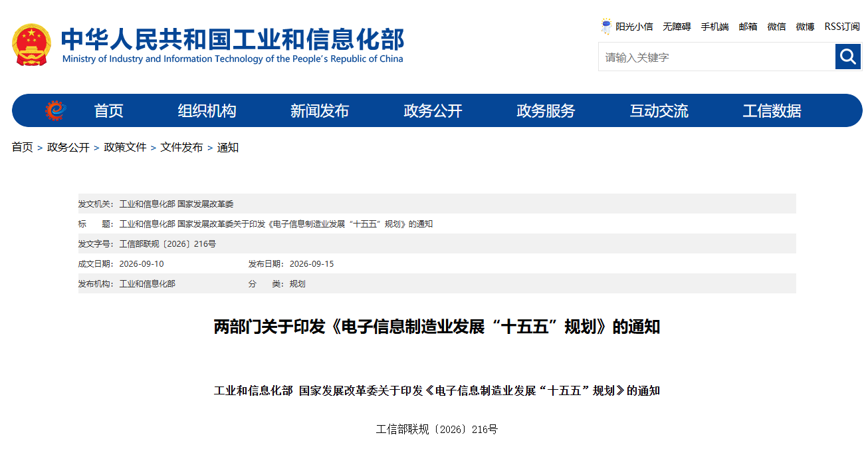Focus the 请输入关键字 search field
This screenshot has height=451, width=868.
pos(716,57)
